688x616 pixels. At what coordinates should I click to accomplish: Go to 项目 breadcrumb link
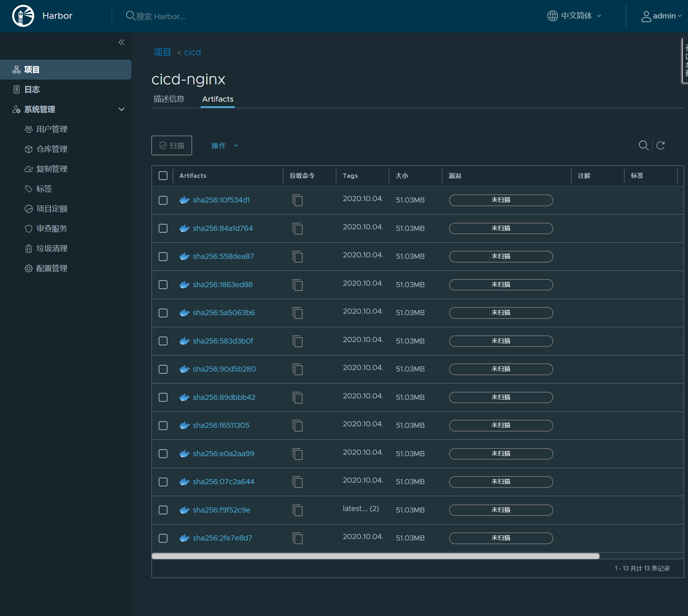(162, 52)
